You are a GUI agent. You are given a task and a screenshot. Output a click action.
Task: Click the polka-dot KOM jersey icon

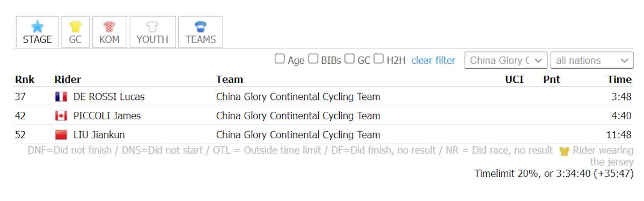[109, 26]
